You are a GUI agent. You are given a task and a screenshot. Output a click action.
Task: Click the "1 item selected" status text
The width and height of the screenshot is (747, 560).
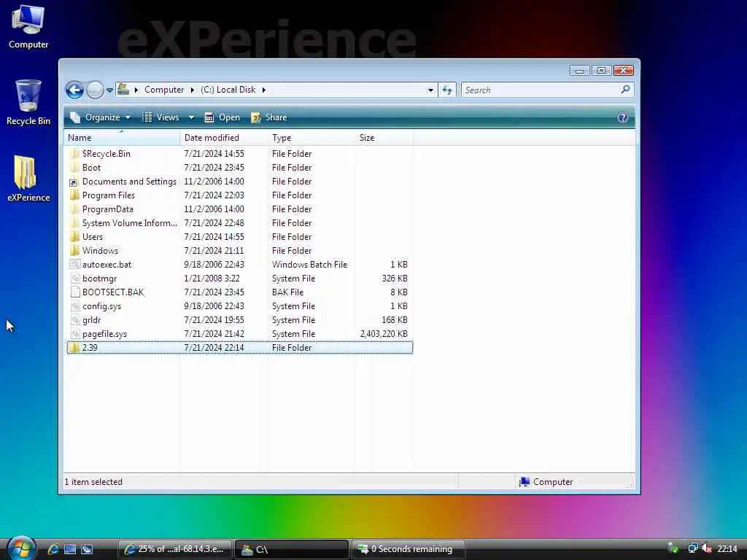tap(93, 482)
